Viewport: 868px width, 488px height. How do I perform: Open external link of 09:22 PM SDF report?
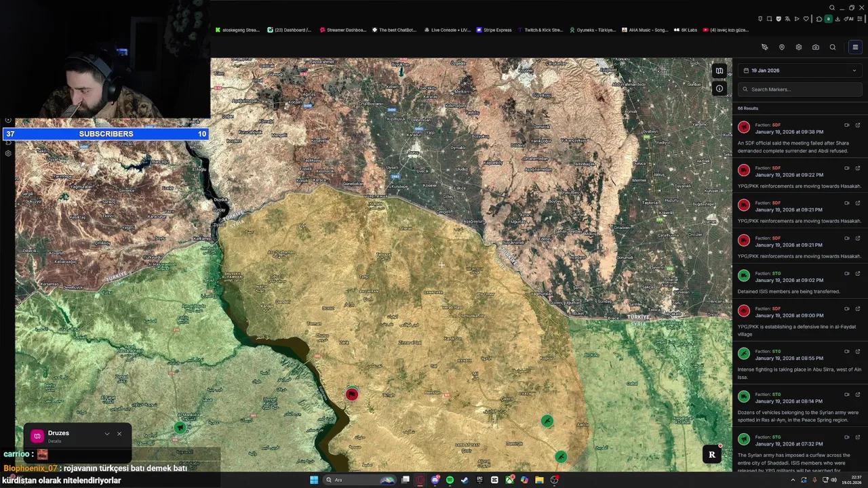[x=858, y=167]
